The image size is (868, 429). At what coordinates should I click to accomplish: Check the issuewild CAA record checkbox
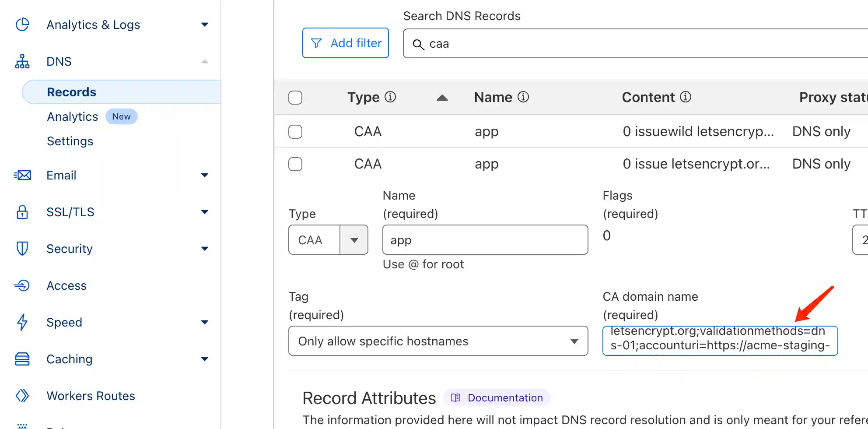295,132
